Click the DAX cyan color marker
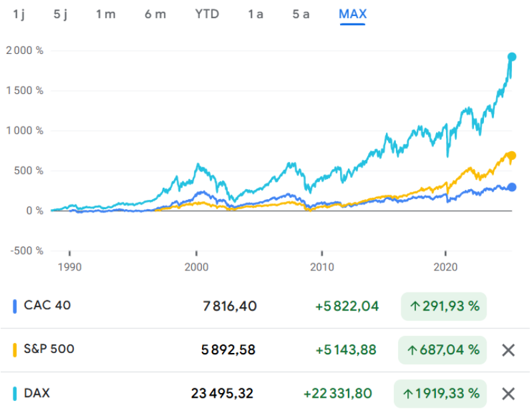532x411 pixels. [x=15, y=394]
